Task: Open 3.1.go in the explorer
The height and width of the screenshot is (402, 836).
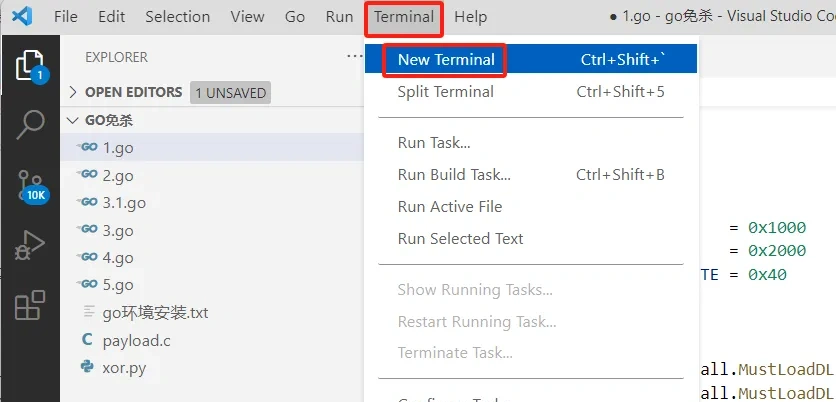Action: (212, 203)
